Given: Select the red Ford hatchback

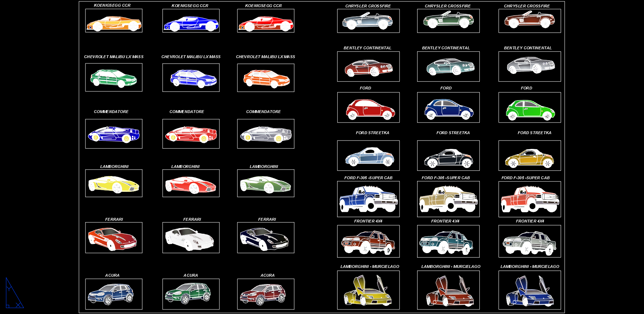Looking at the screenshot, I should pyautogui.click(x=370, y=109).
